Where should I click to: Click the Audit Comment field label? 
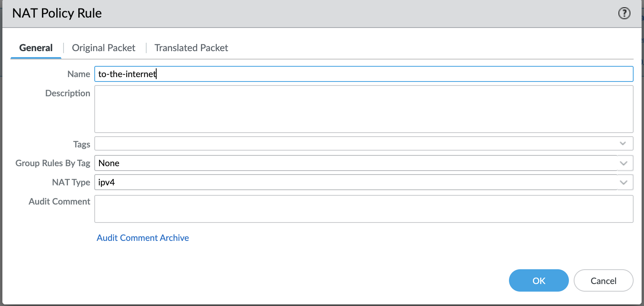[x=60, y=201]
